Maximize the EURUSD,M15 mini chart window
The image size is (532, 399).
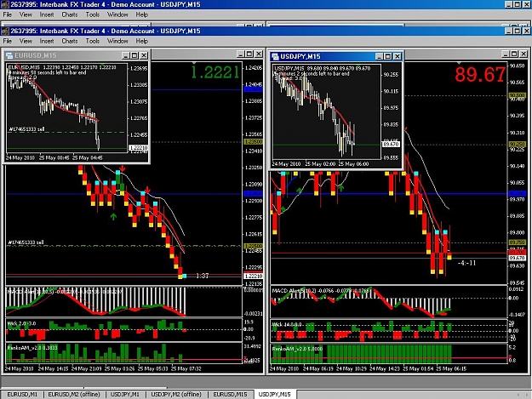coord(134,55)
